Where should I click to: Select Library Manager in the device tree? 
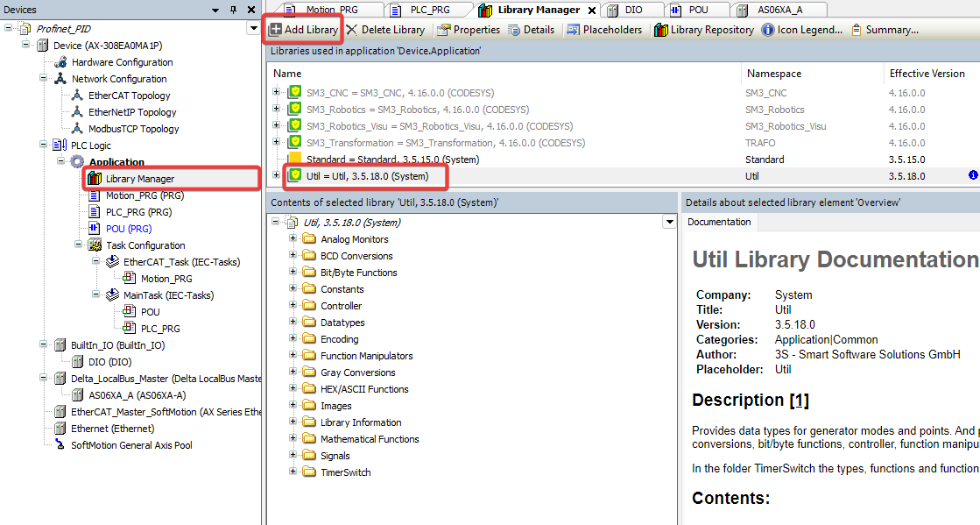tap(139, 179)
